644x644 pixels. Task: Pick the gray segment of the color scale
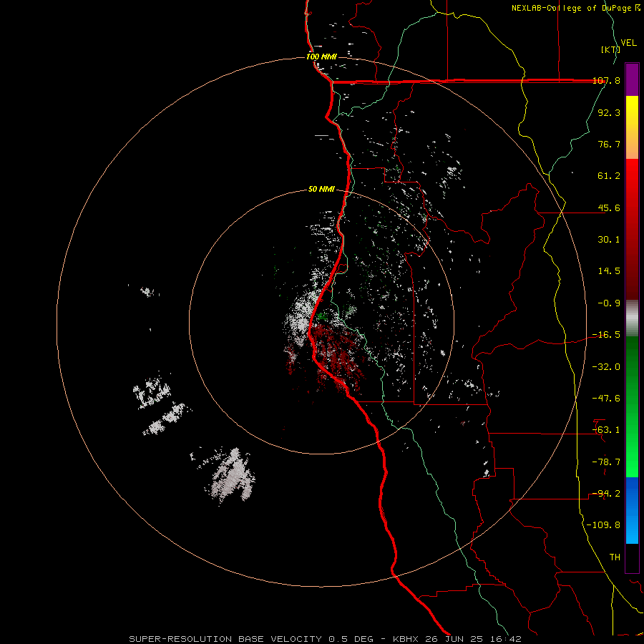coord(632,318)
